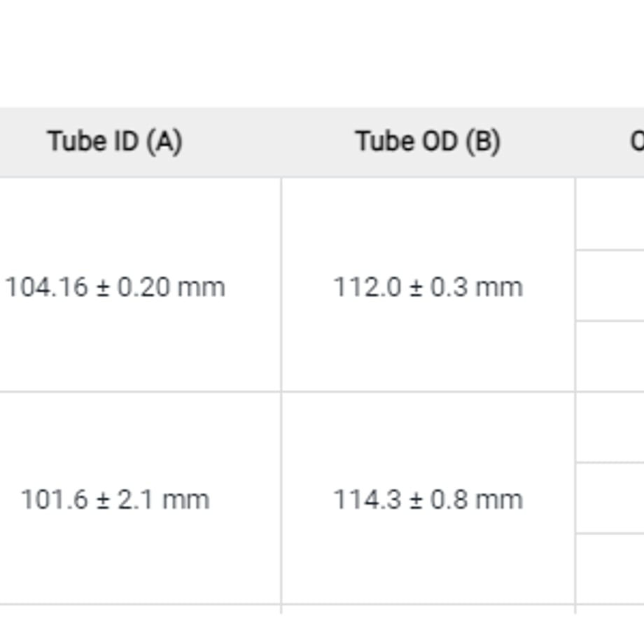The width and height of the screenshot is (644, 644).
Task: Click the 114.3 ± 0.8 mm cell
Action: [x=428, y=499]
